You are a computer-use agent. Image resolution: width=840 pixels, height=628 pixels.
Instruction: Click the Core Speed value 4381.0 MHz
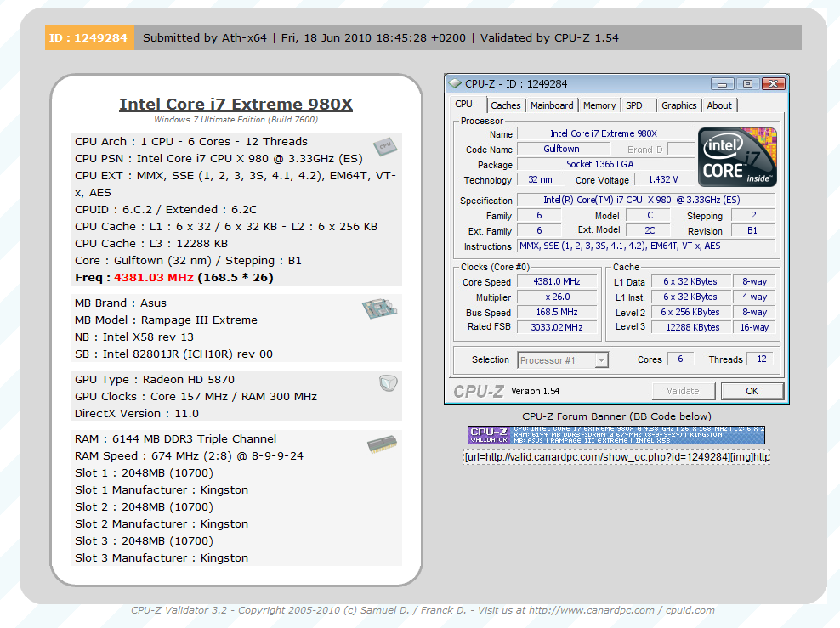point(557,282)
